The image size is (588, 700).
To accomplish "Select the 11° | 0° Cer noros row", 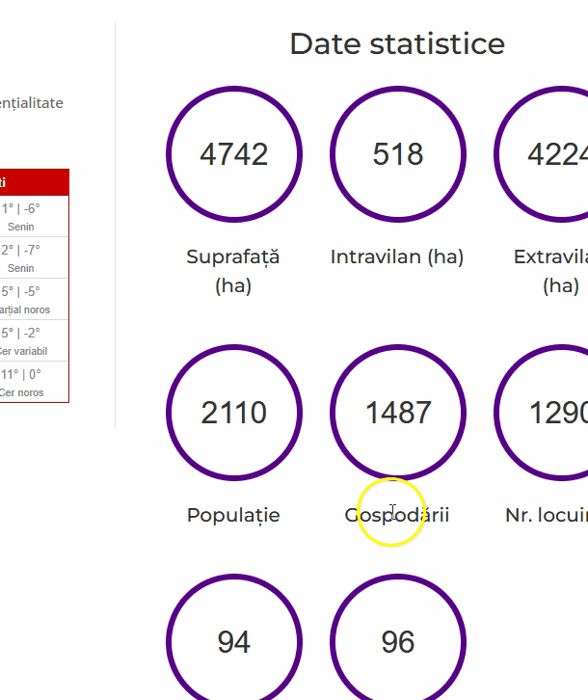I will coord(34,382).
